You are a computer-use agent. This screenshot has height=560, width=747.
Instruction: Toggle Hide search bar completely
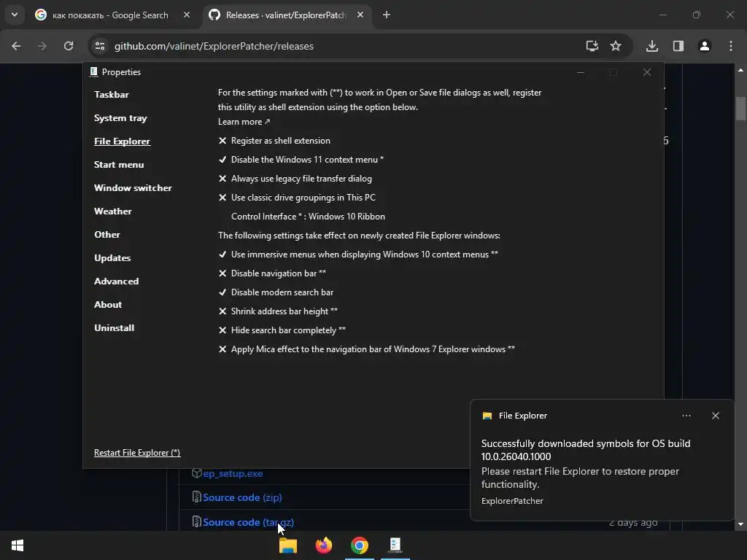282,330
